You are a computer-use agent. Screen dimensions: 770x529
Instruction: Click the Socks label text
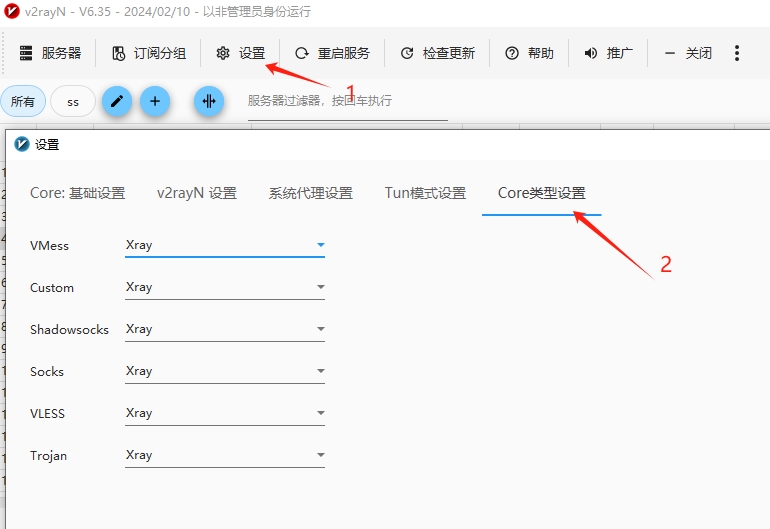47,372
